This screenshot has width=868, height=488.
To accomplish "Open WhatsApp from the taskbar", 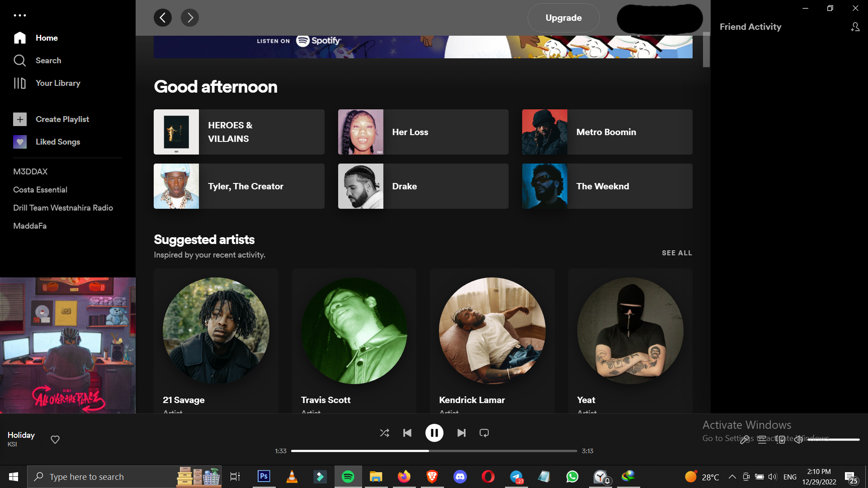I will [572, 477].
